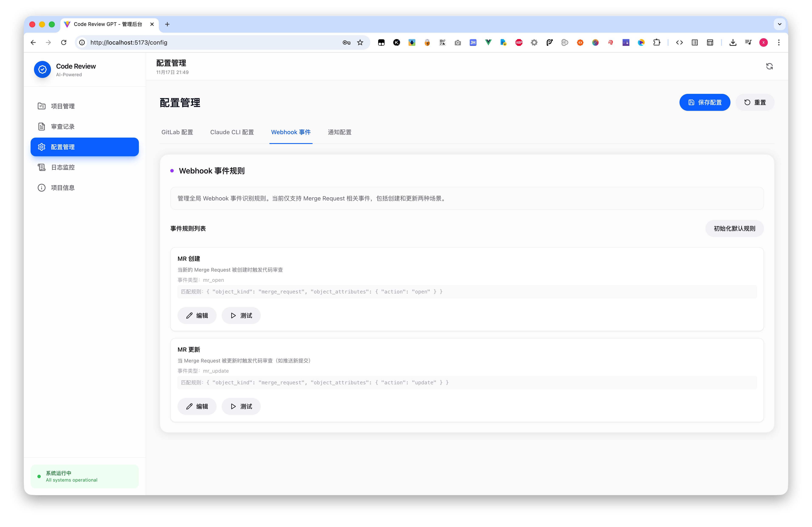812x527 pixels.
Task: Expand the tab search chevron
Action: 779,24
